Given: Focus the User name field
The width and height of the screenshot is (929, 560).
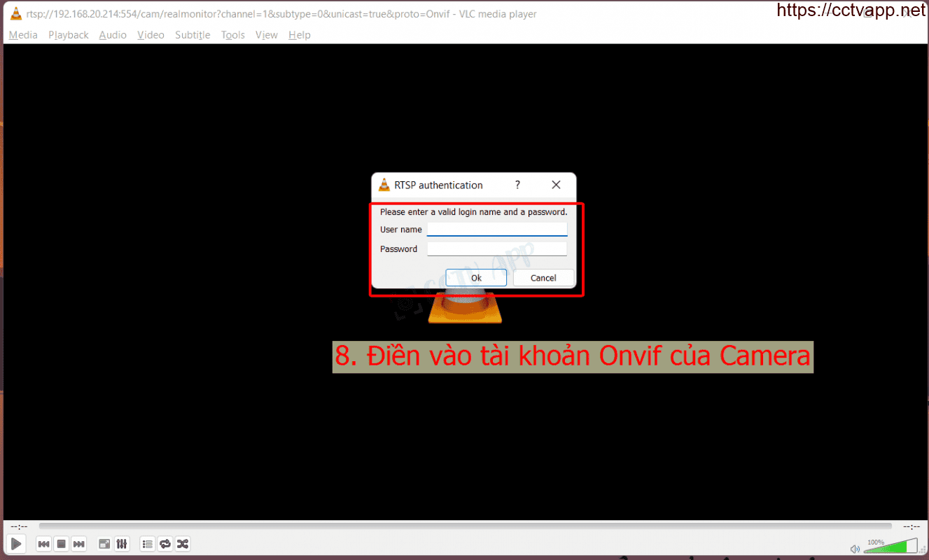Looking at the screenshot, I should click(496, 230).
